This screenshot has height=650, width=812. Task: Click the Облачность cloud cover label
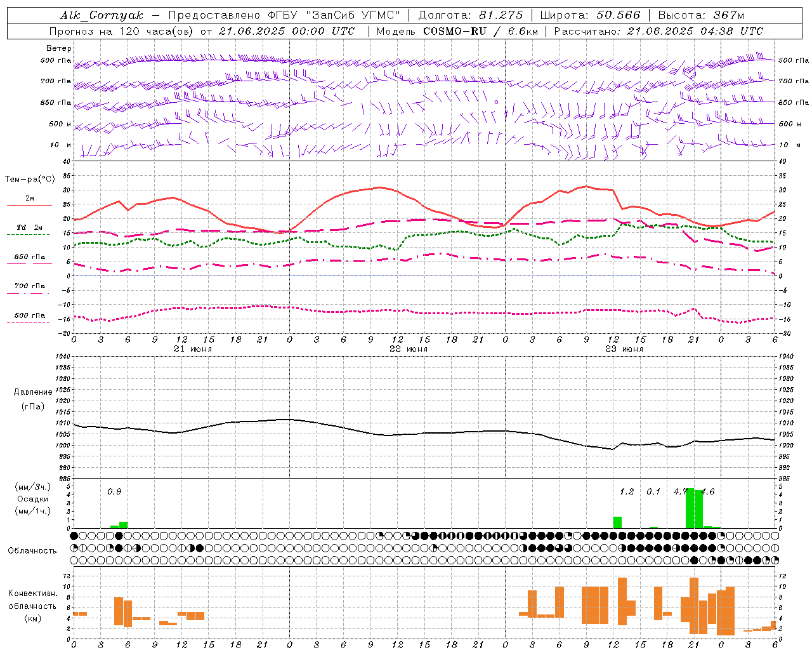(32, 551)
